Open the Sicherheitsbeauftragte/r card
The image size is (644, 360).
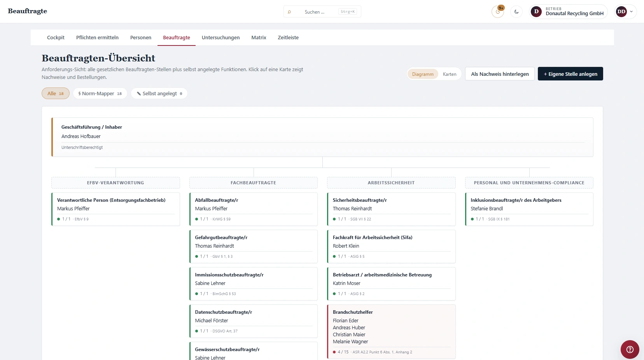[x=391, y=209]
